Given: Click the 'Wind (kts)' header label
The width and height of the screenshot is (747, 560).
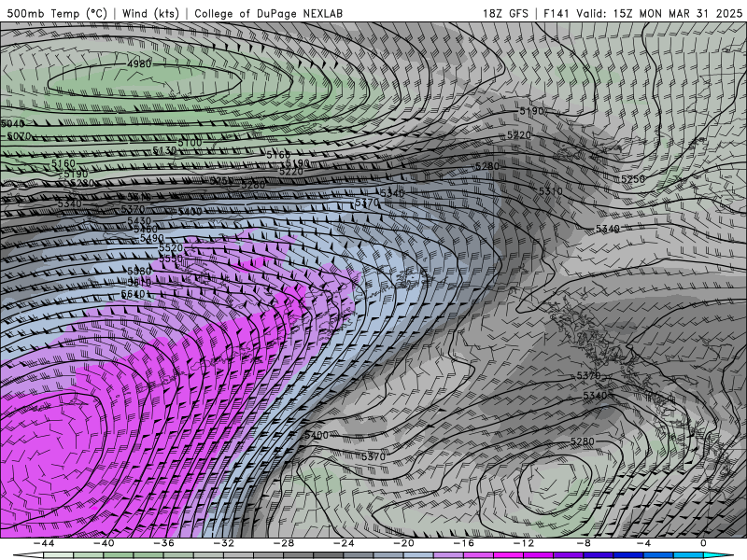Looking at the screenshot, I should coord(150,13).
